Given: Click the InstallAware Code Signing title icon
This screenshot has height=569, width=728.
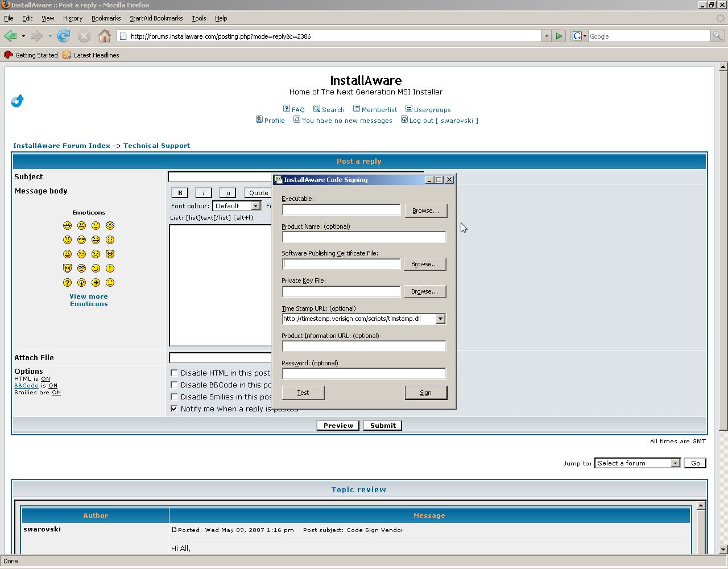Looking at the screenshot, I should 279,179.
